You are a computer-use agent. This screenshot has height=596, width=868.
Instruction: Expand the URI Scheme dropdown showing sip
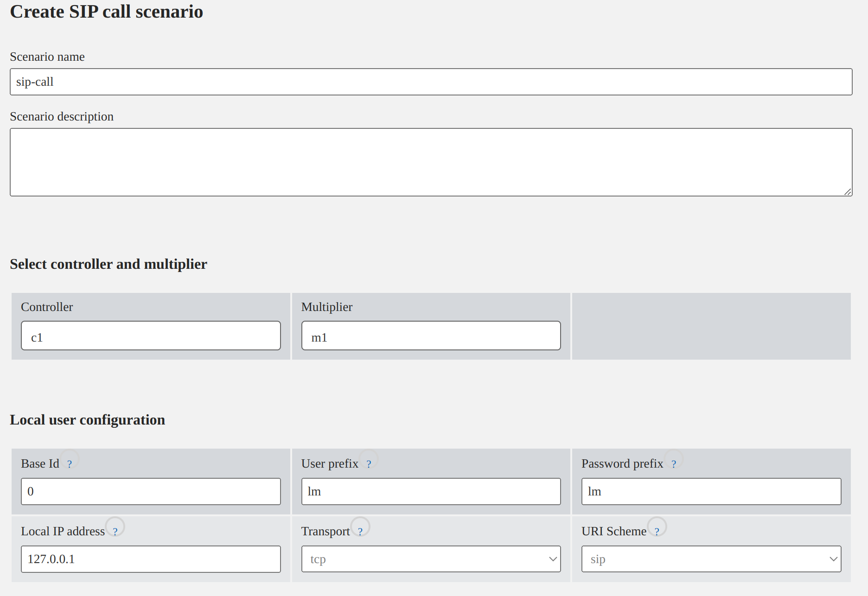711,559
